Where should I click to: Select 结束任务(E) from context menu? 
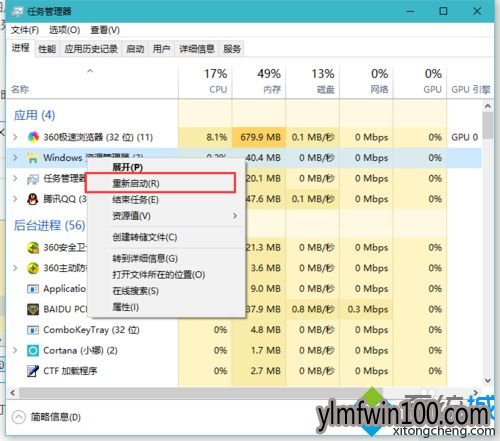coord(135,200)
